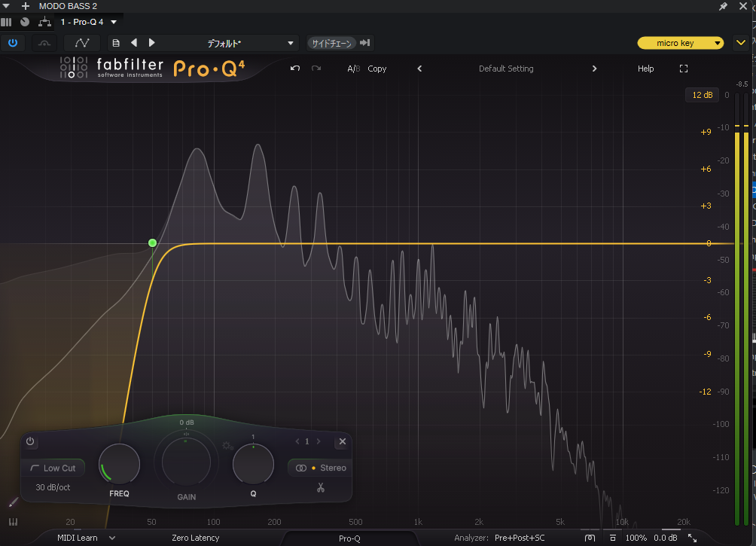
Task: Disable band 1 with its power button
Action: pyautogui.click(x=31, y=442)
